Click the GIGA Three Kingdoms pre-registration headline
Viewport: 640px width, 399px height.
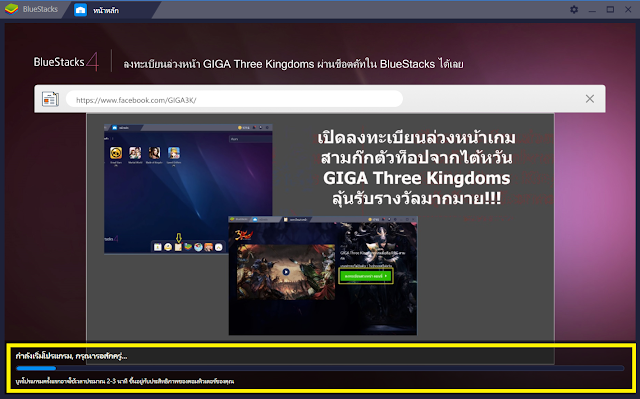(x=293, y=64)
